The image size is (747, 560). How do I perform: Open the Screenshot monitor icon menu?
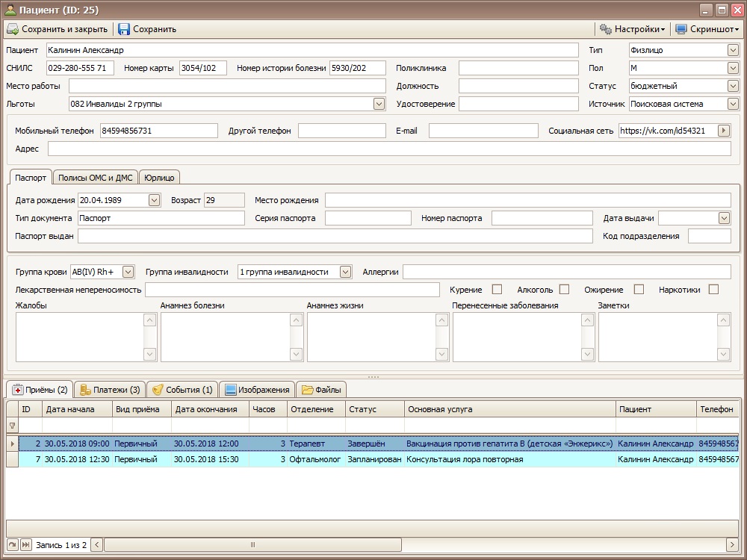point(681,29)
